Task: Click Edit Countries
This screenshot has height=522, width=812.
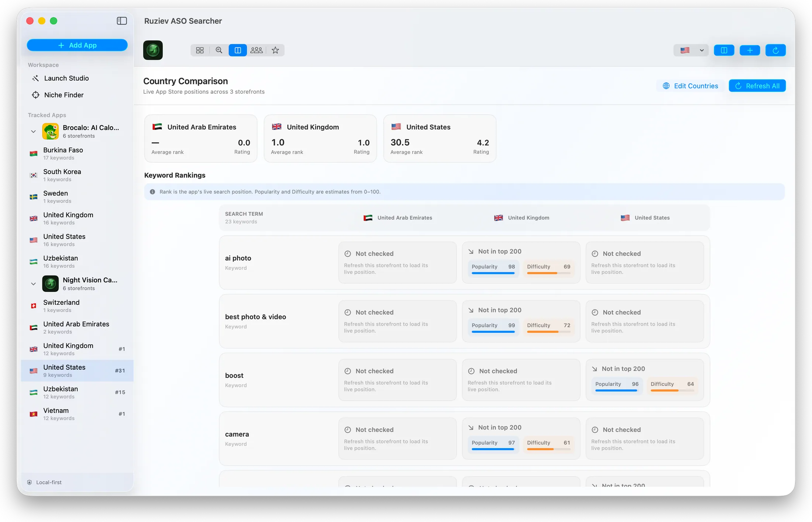Action: [690, 86]
